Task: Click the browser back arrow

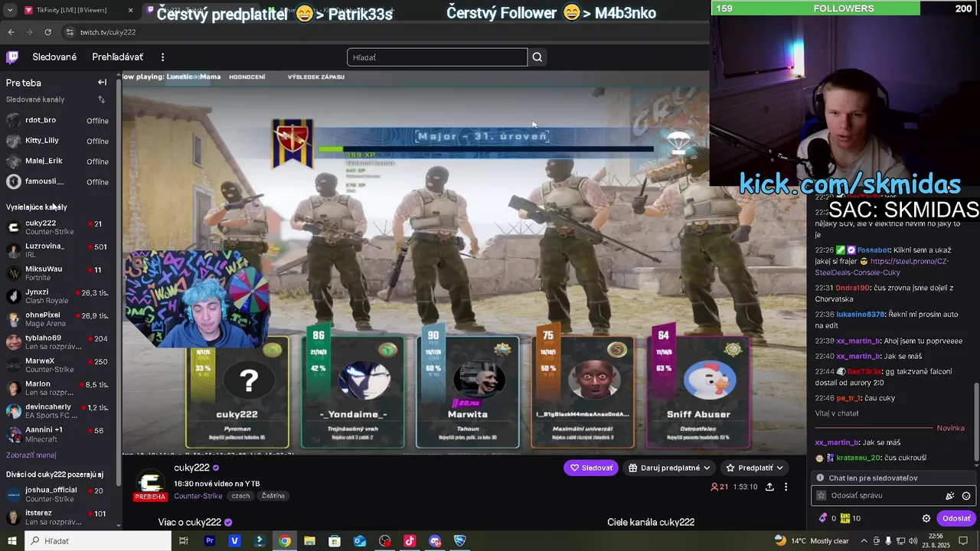Action: (11, 32)
